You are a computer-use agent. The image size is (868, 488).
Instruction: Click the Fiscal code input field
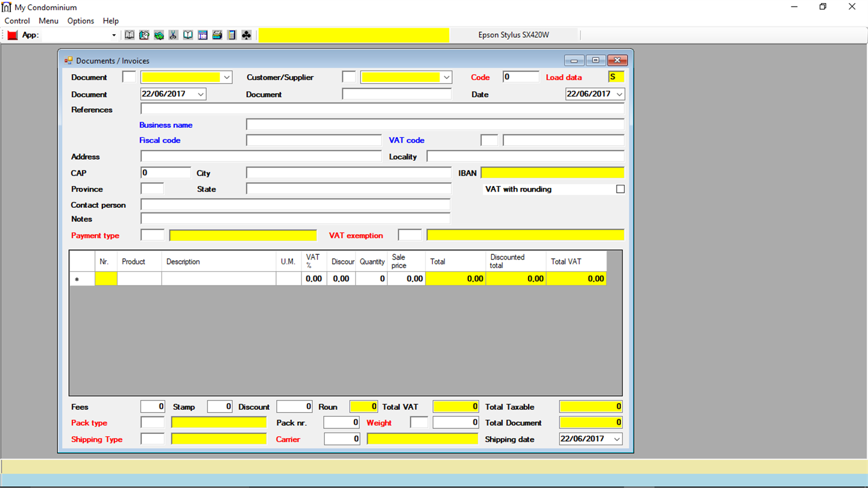(314, 140)
